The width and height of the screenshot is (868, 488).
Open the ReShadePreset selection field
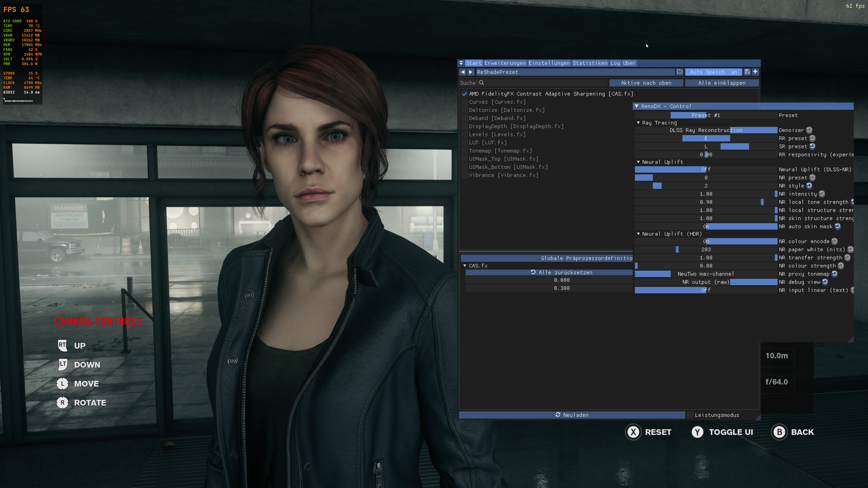(x=575, y=72)
